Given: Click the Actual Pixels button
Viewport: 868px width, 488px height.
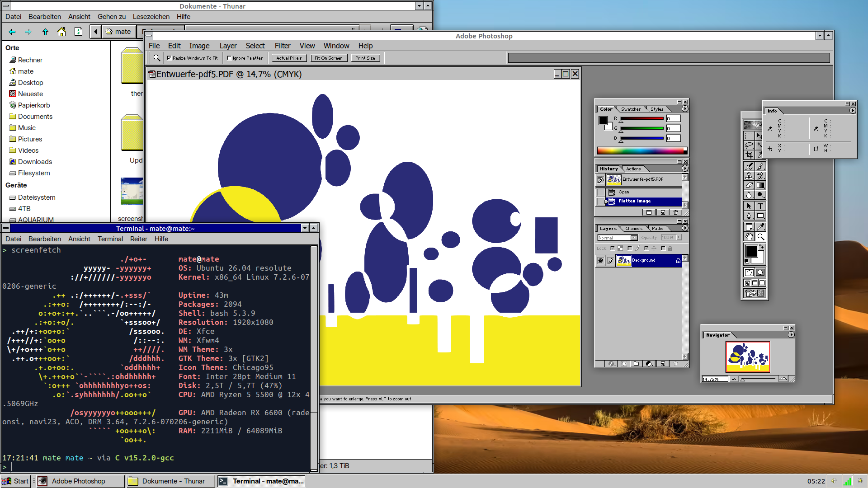Looking at the screenshot, I should pos(289,58).
